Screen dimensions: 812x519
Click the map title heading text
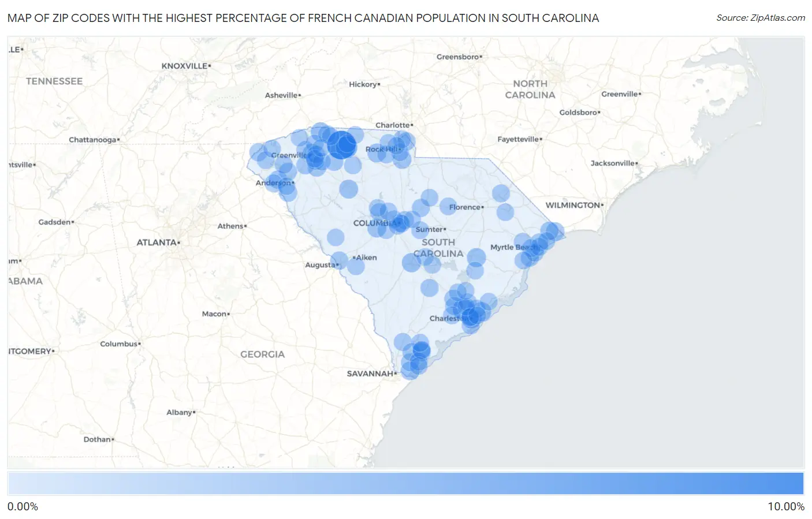[x=303, y=18]
